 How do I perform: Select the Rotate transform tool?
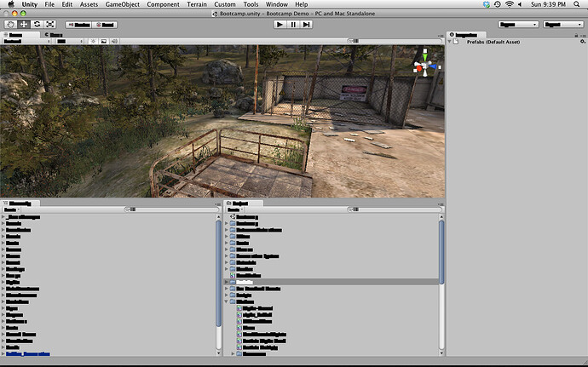click(x=37, y=25)
